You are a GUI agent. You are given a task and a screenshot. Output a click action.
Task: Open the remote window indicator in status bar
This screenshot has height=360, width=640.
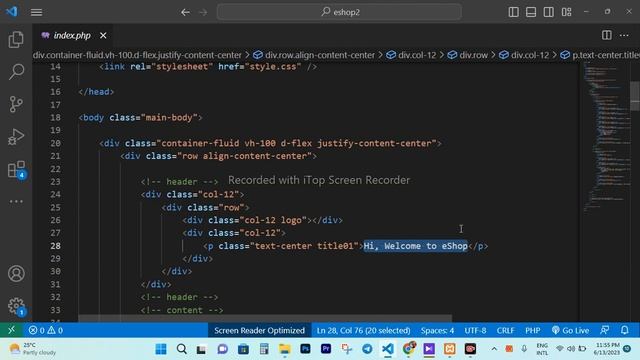tap(11, 330)
